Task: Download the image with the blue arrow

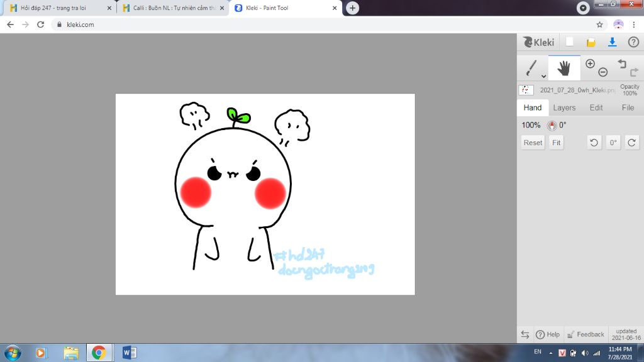Action: (612, 42)
